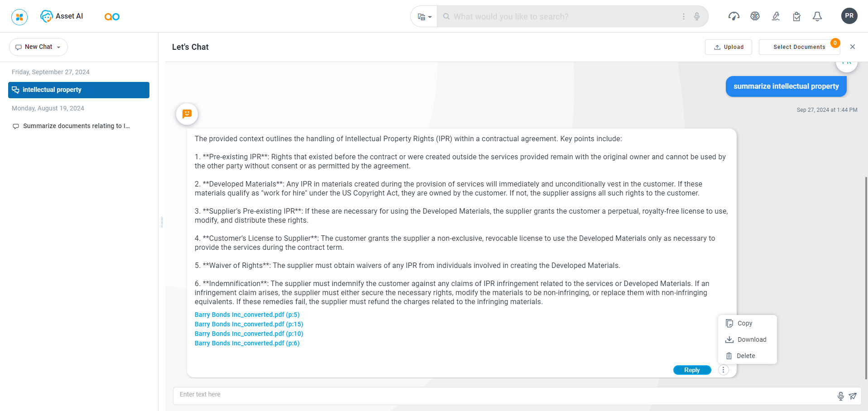Choose Copy from the message menu
Image resolution: width=868 pixels, height=411 pixels.
coord(744,323)
